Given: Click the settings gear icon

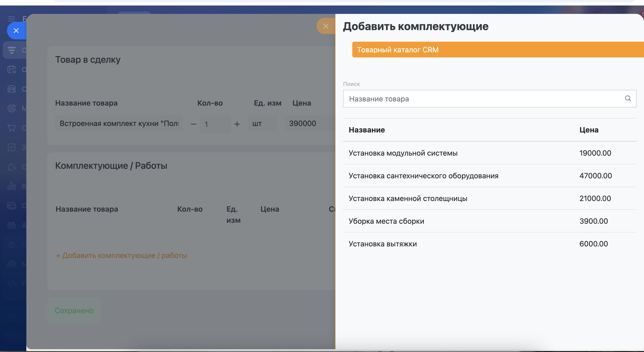Looking at the screenshot, I should point(12,317).
